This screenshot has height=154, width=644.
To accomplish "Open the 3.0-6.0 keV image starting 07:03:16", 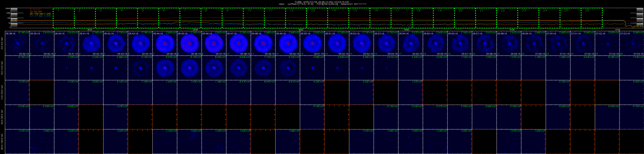I will point(632,43).
